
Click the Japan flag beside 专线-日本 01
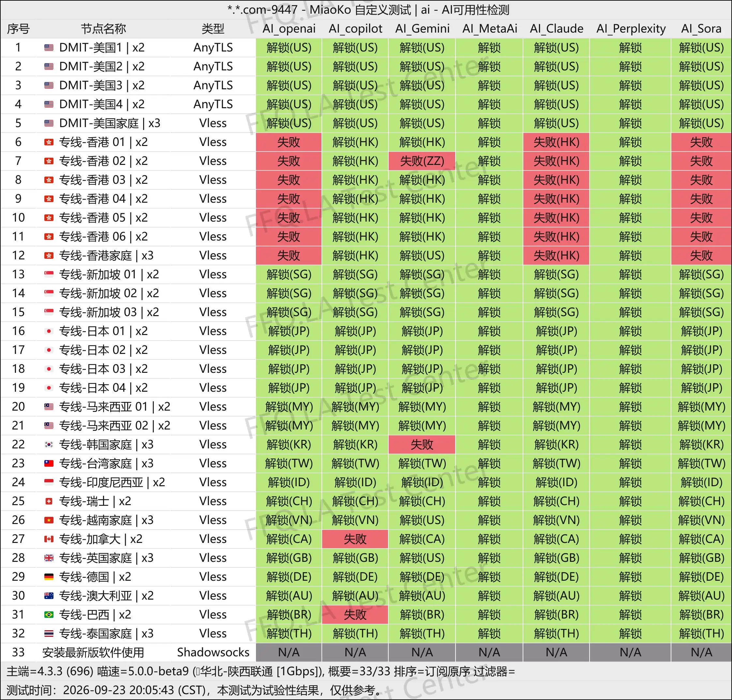point(49,330)
